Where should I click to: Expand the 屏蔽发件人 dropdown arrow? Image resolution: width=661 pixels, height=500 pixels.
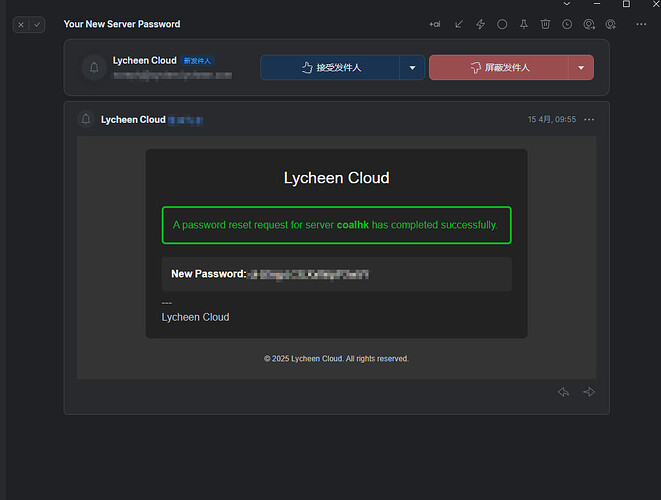coord(581,67)
